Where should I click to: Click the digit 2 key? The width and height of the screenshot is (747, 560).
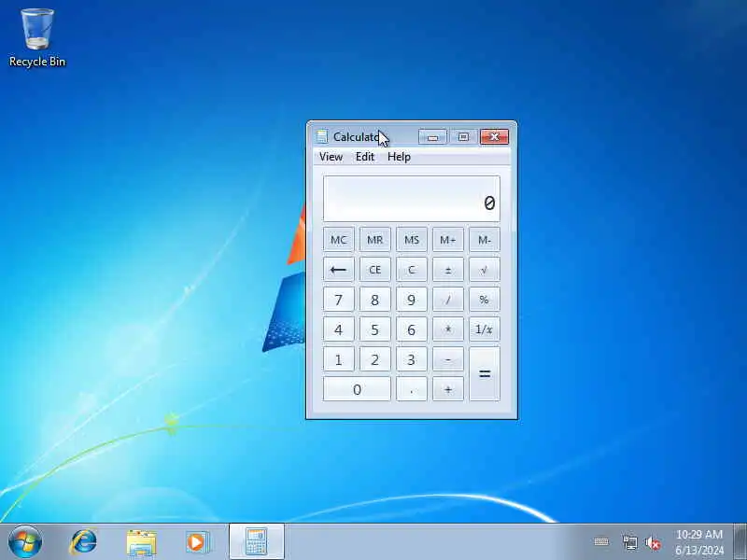pyautogui.click(x=375, y=359)
